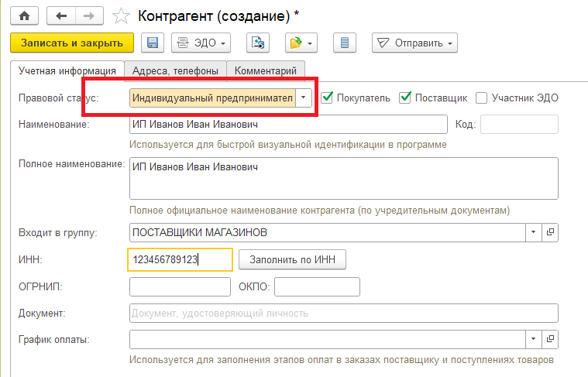
Task: Open the group field's external link icon
Action: click(x=551, y=232)
